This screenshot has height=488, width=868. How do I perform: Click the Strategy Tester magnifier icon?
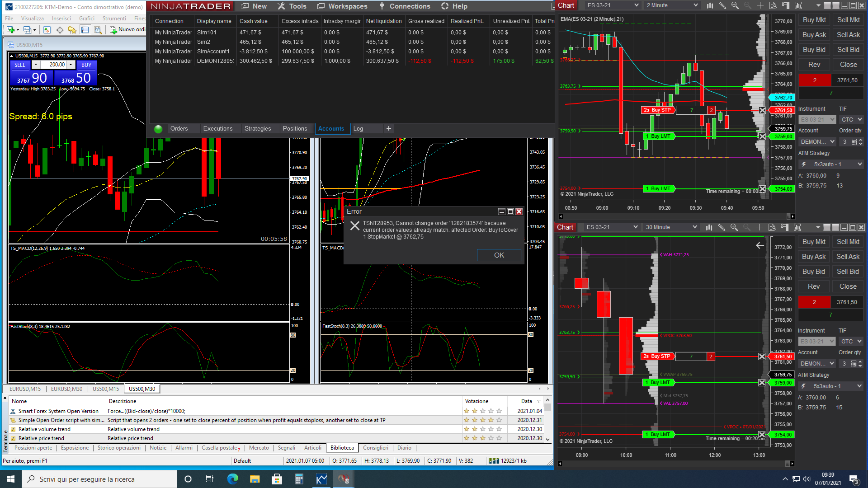pyautogui.click(x=98, y=30)
